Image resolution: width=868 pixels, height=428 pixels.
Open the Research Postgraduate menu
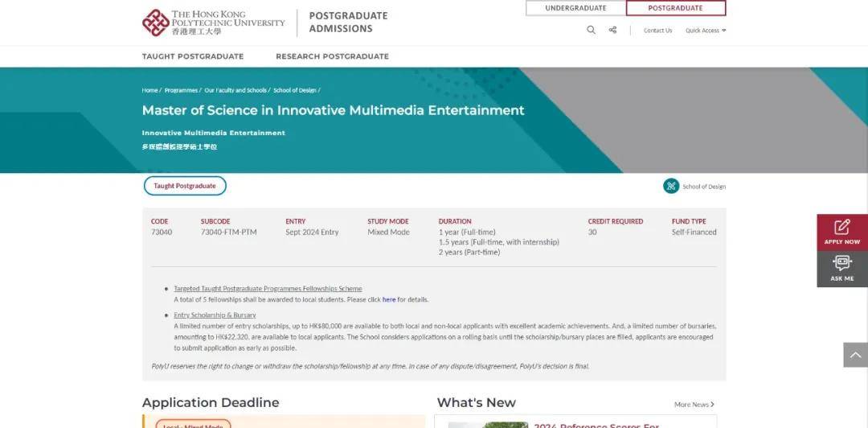point(332,56)
